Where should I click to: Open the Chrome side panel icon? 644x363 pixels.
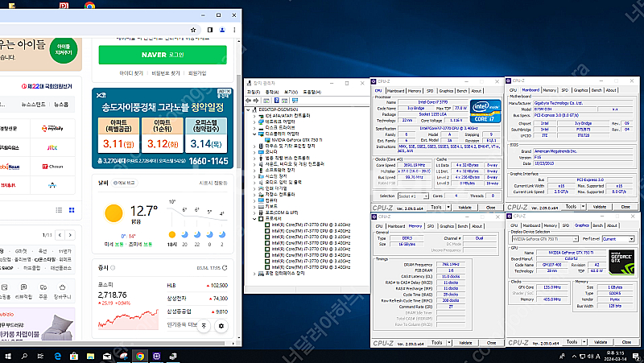(x=210, y=30)
